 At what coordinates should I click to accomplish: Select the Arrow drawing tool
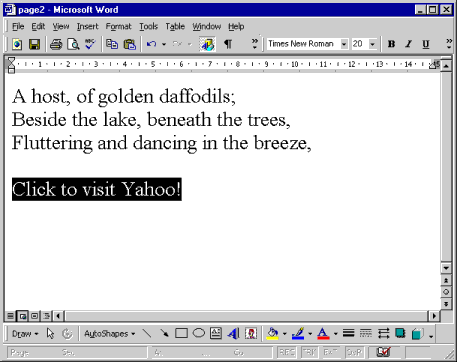pos(164,334)
